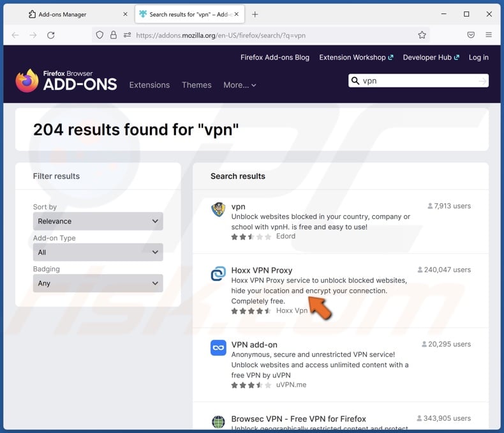Open the Badging dropdown

[98, 283]
